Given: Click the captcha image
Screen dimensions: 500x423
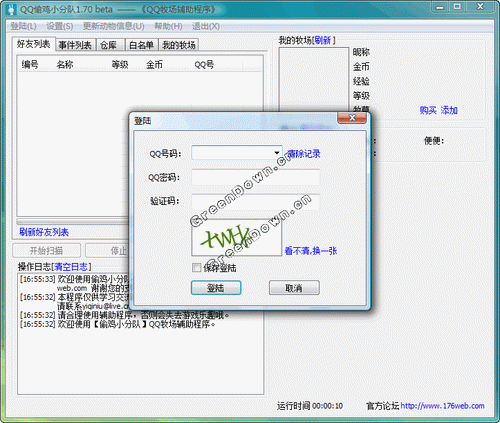Looking at the screenshot, I should [237, 237].
